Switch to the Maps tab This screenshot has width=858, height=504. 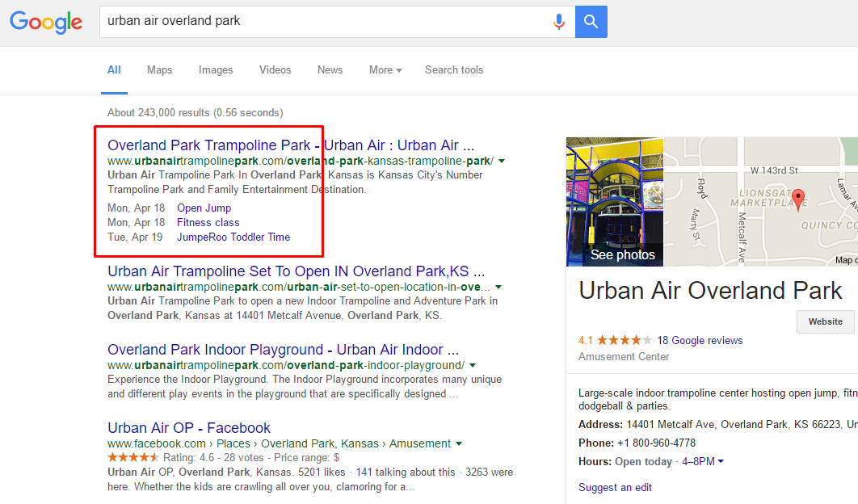159,70
